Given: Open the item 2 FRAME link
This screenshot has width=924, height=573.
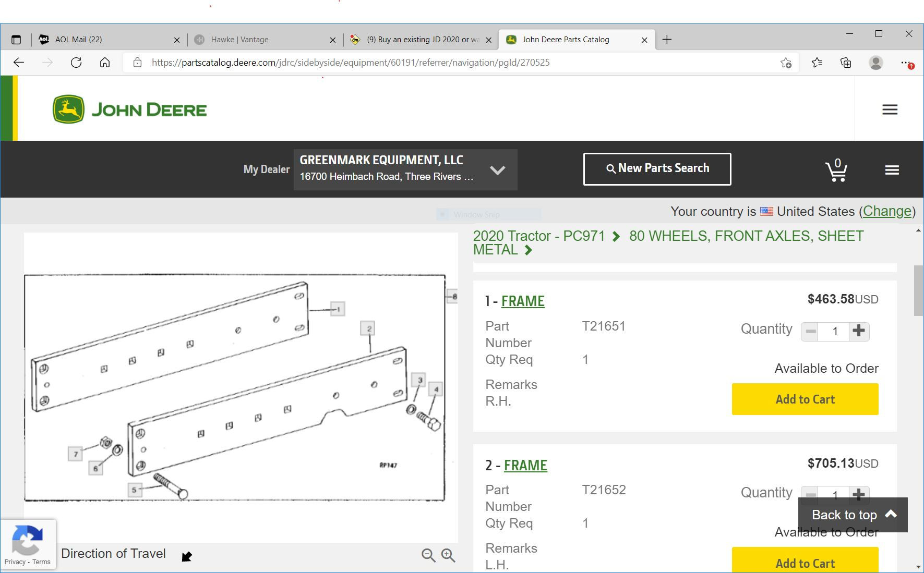Looking at the screenshot, I should point(525,465).
